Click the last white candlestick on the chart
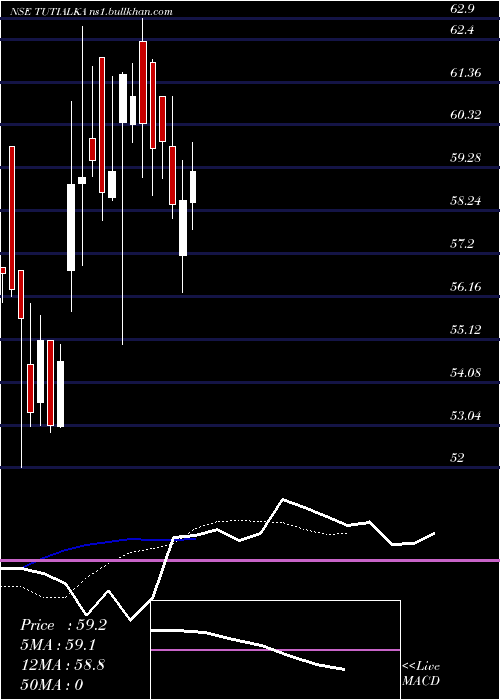Screen dimensions: 500x700 click(193, 187)
